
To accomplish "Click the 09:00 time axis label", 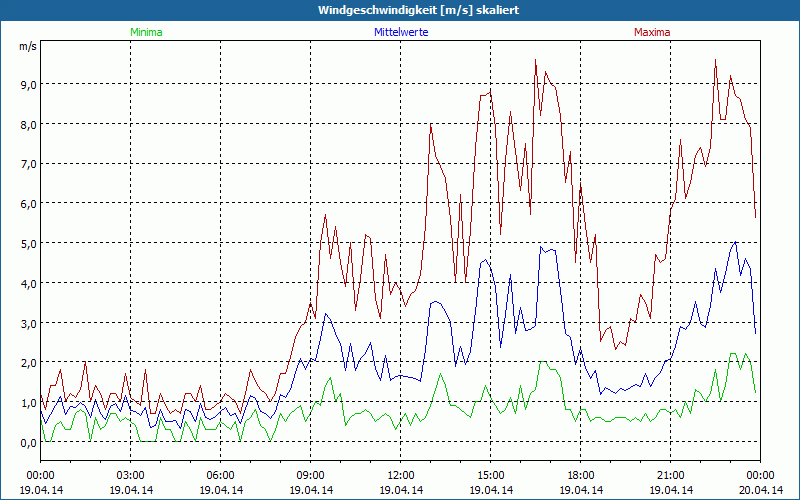I will pos(311,476).
